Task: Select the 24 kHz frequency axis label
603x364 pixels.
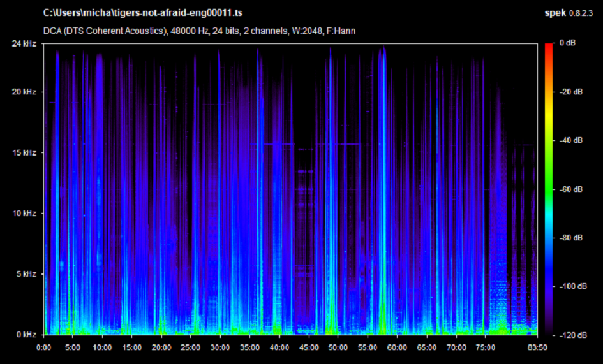Action: (x=24, y=43)
